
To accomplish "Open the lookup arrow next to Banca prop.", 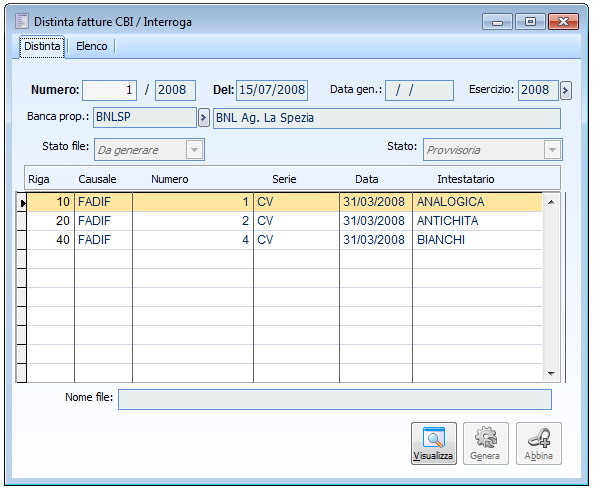I will pos(203,118).
